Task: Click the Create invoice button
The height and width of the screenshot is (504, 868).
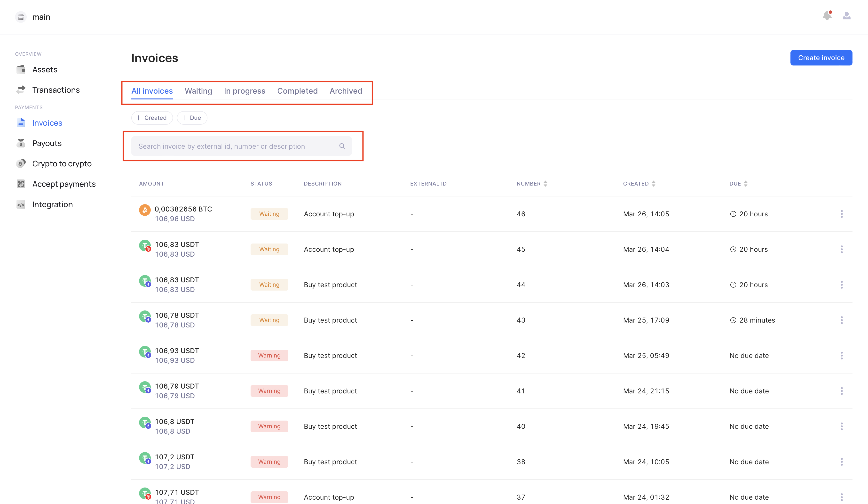Action: pos(821,58)
